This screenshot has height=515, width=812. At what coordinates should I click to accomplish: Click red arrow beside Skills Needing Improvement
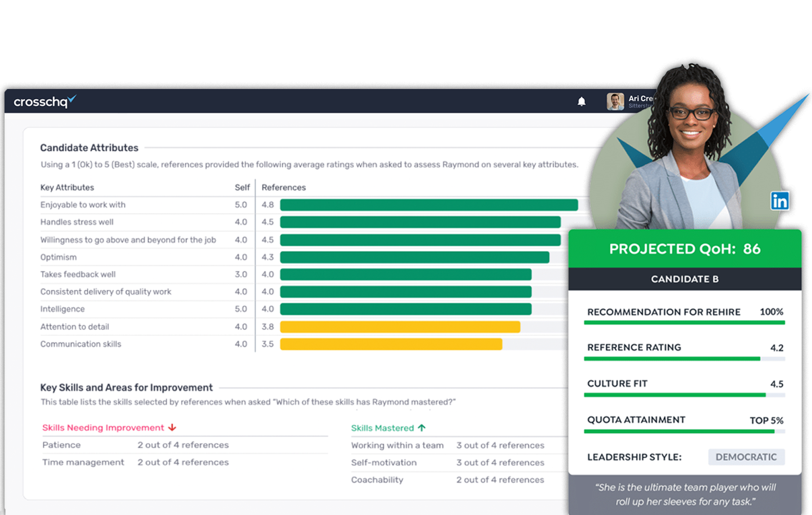pos(172,427)
